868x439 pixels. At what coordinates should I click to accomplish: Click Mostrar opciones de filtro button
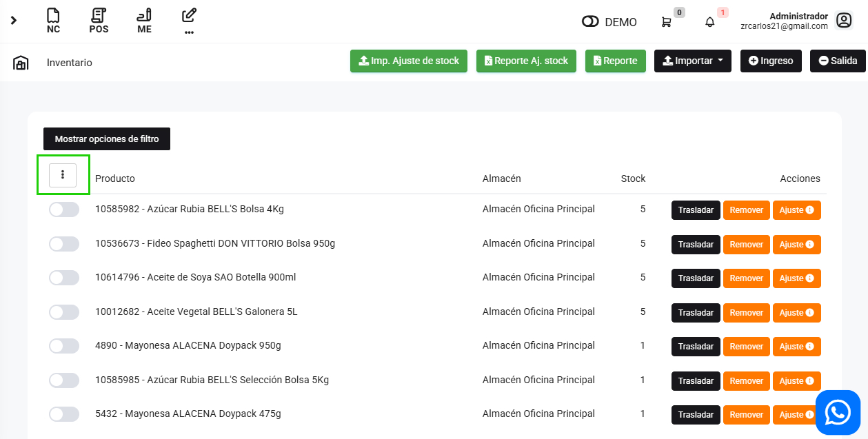click(x=107, y=139)
